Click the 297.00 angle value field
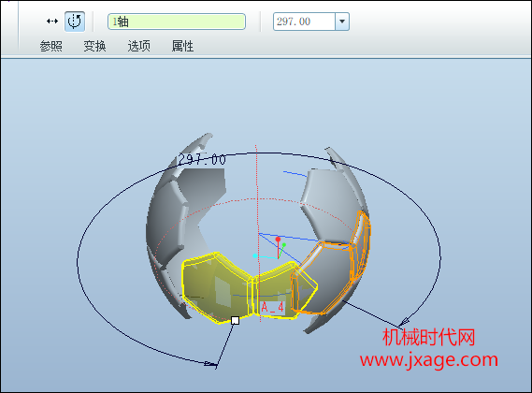This screenshot has width=532, height=393. pyautogui.click(x=305, y=22)
